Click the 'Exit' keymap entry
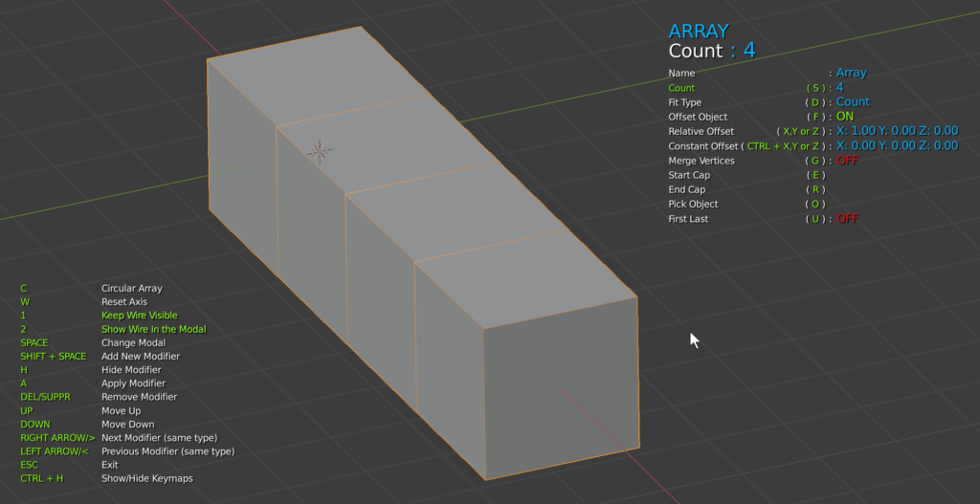This screenshot has width=980, height=504. pyautogui.click(x=109, y=466)
